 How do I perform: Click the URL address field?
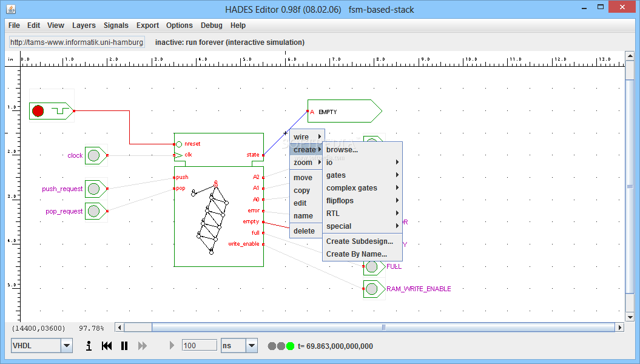tap(76, 42)
